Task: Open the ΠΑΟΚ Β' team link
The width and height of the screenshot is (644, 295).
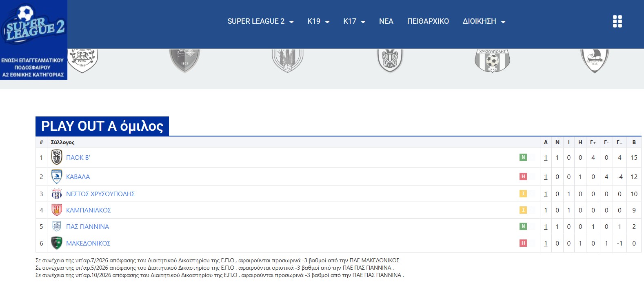Action: click(78, 158)
